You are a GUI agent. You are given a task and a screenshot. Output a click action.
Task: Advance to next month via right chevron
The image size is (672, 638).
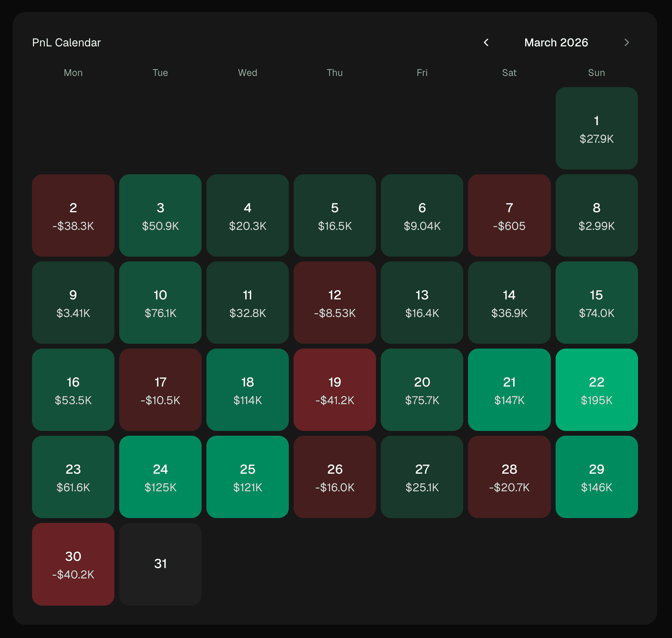627,42
